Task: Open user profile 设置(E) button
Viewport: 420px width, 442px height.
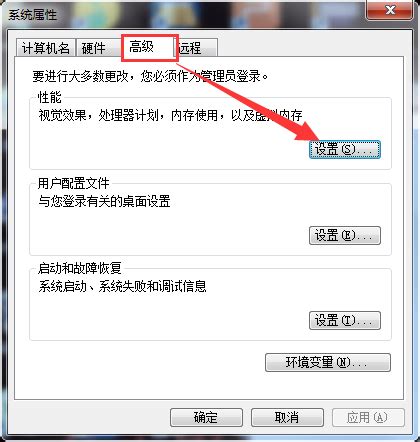Action: 345,236
